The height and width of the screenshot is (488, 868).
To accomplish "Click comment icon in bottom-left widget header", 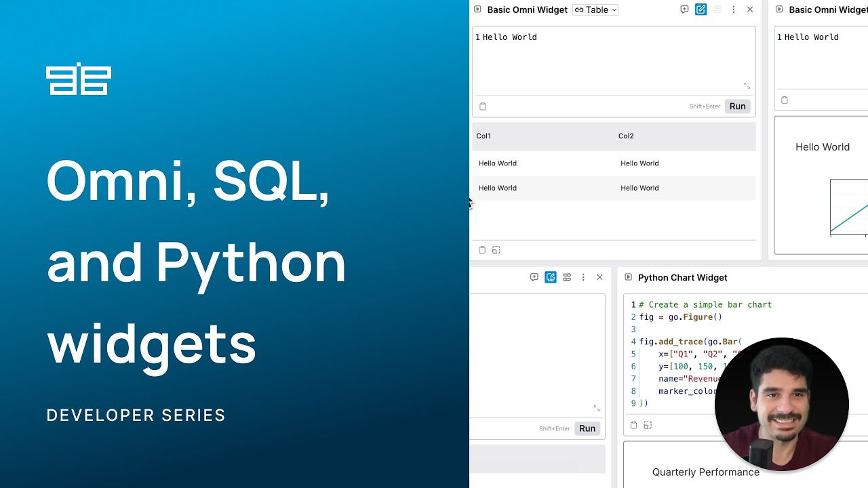I will click(534, 277).
